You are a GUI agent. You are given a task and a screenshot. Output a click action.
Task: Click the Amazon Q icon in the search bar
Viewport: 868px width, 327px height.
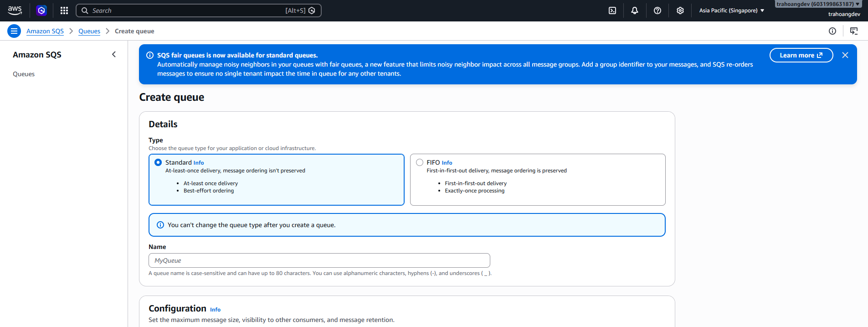(x=312, y=10)
